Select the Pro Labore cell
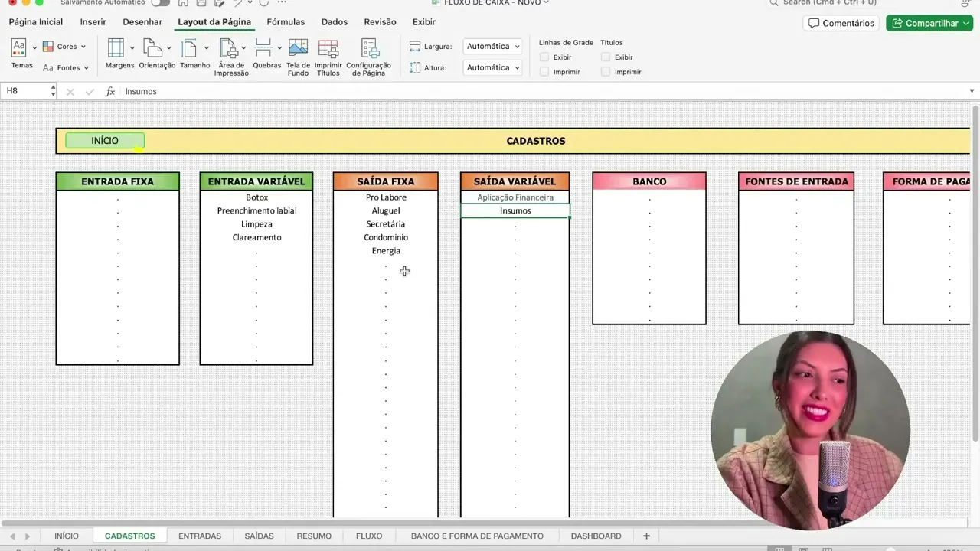 [x=386, y=197]
